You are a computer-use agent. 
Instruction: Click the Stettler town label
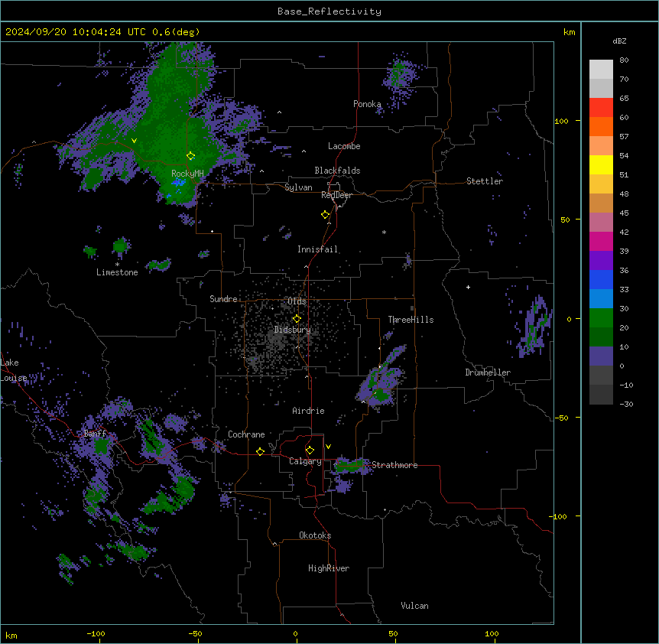[x=485, y=181]
